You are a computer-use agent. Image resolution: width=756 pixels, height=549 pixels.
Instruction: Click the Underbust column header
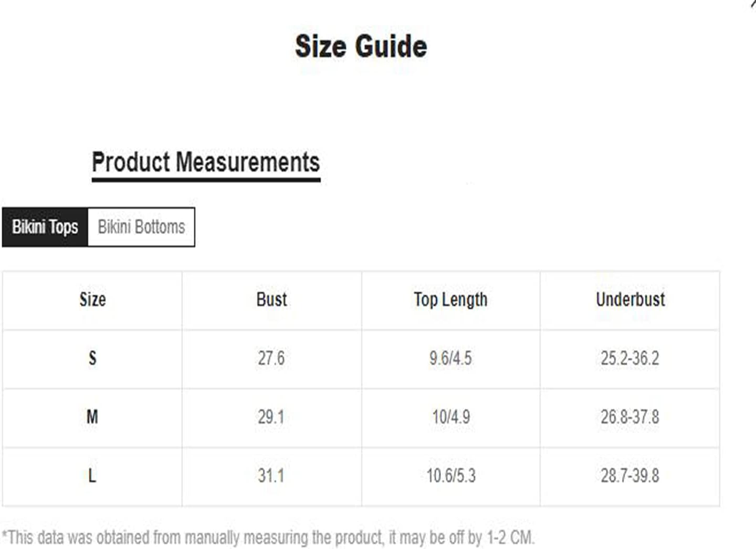click(x=630, y=299)
